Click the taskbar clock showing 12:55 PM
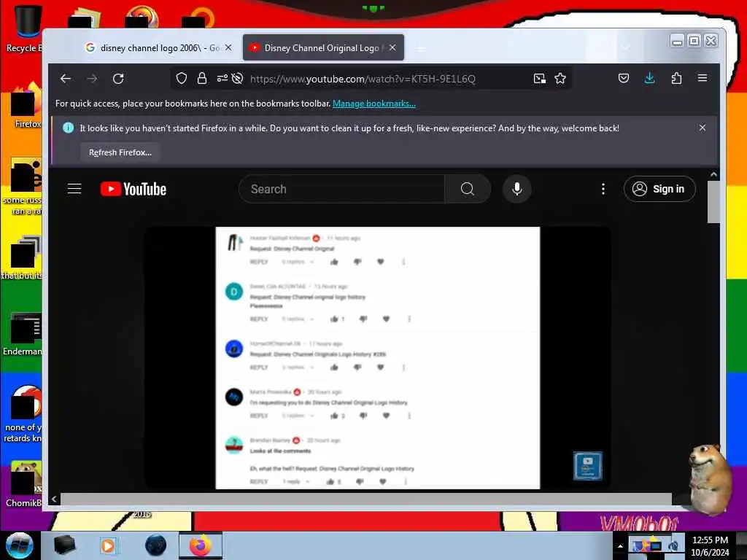747x560 pixels. [x=710, y=545]
